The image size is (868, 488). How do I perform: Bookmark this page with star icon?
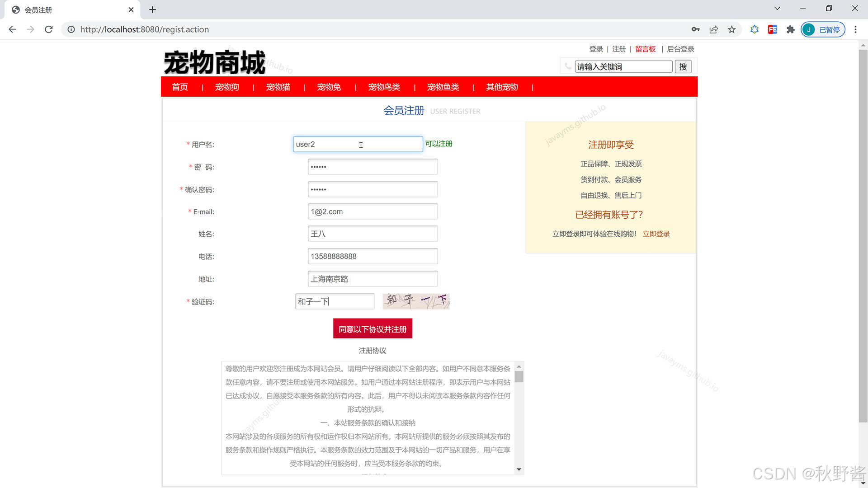pos(731,29)
